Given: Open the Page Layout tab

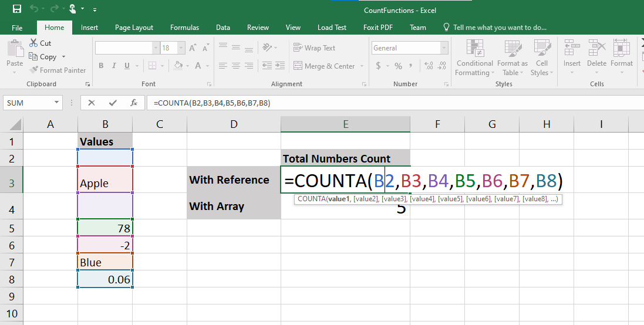Looking at the screenshot, I should [x=134, y=28].
